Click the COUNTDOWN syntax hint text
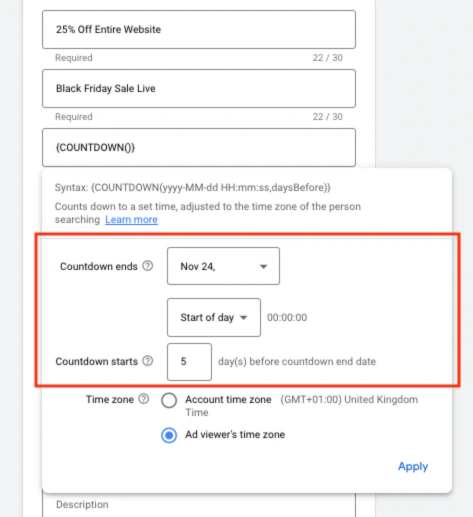Image resolution: width=473 pixels, height=517 pixels. [193, 188]
